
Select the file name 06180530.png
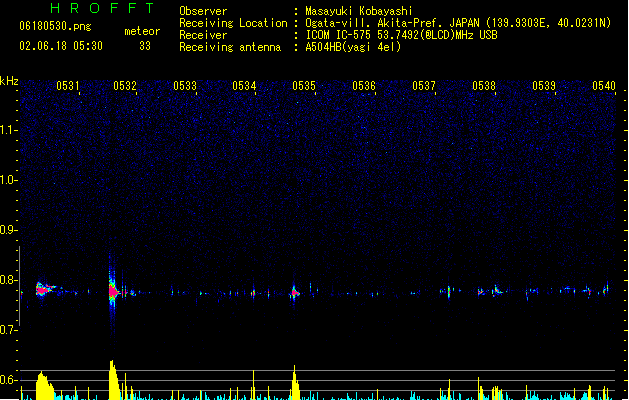click(x=55, y=26)
